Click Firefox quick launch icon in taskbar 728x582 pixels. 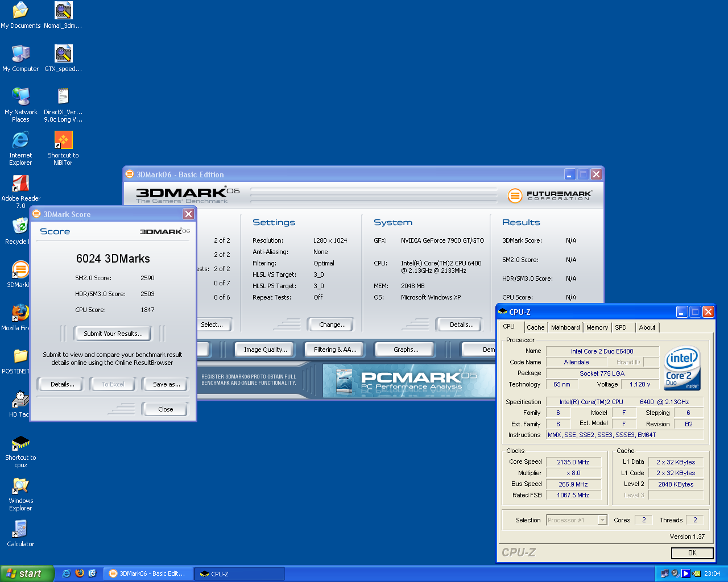pyautogui.click(x=80, y=573)
